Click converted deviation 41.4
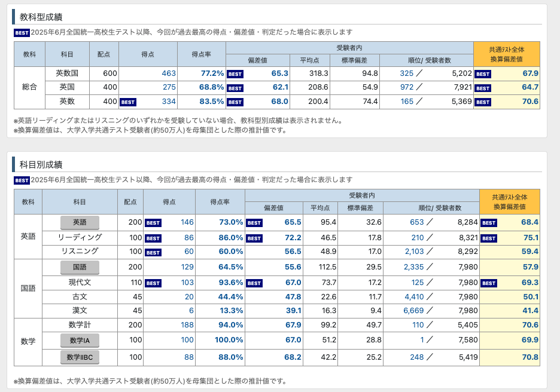Viewport: 560px width, 392px height. [x=530, y=311]
